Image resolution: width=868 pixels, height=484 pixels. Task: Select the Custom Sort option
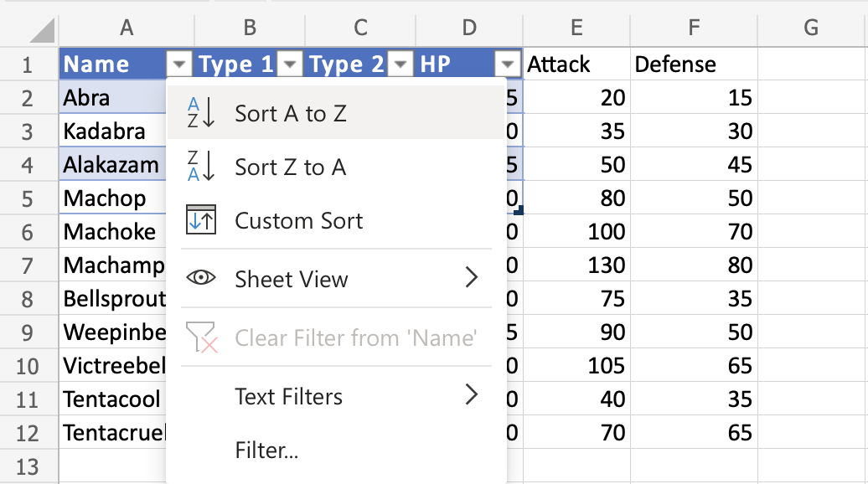(x=298, y=220)
